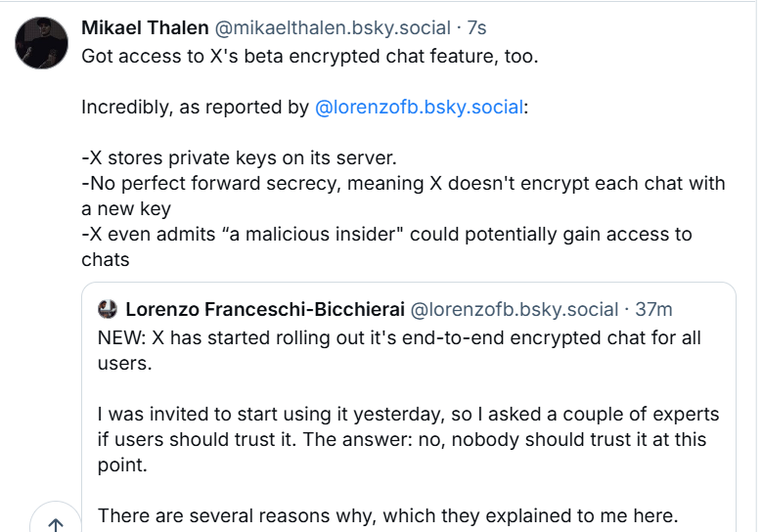
Task: Click the 'Incredibly, as reported by' text
Action: click(x=196, y=108)
